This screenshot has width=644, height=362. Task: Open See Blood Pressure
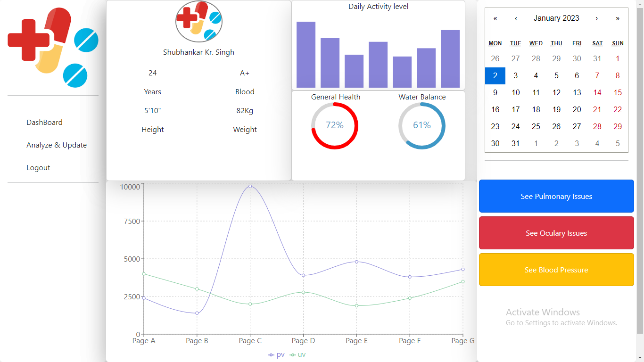[556, 270]
